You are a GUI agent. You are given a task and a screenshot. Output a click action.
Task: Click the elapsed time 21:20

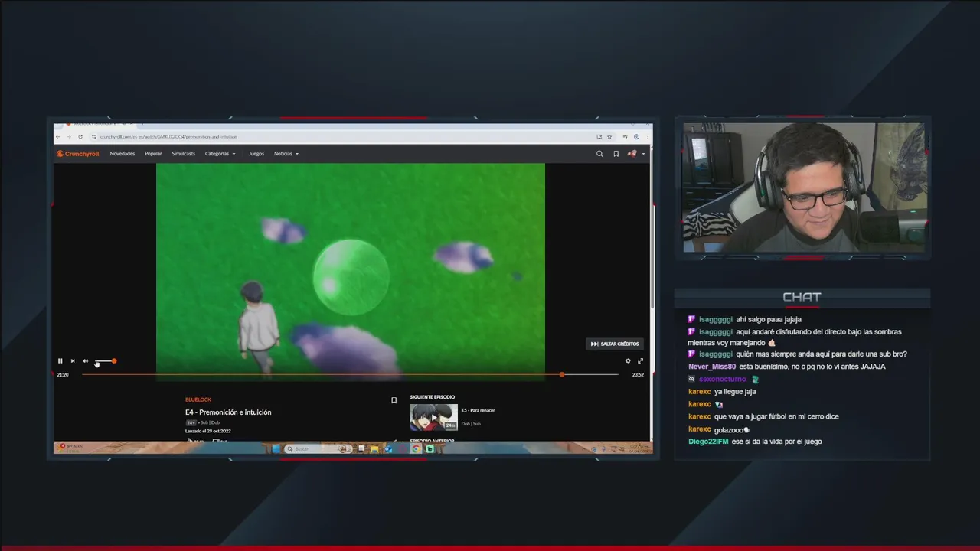63,374
